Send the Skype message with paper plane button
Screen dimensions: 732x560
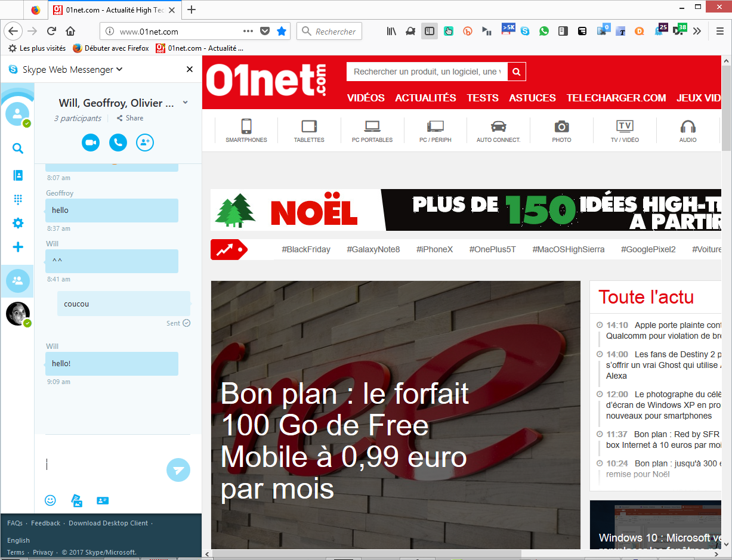point(178,470)
